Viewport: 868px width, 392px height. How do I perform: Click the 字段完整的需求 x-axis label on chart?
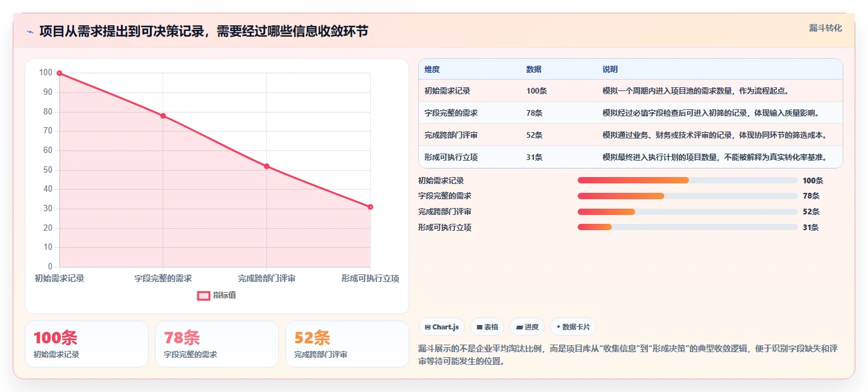tap(163, 278)
